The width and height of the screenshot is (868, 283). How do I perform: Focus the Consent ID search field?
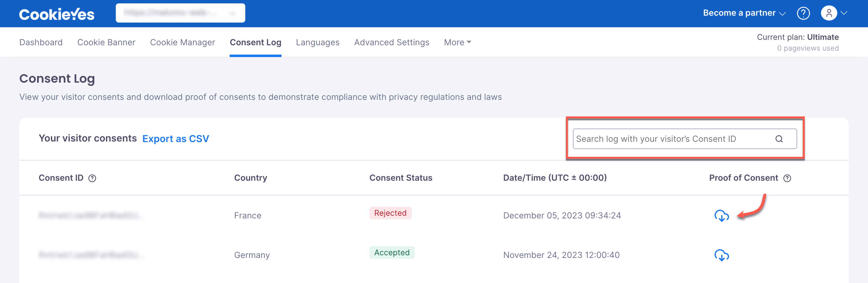click(x=685, y=139)
